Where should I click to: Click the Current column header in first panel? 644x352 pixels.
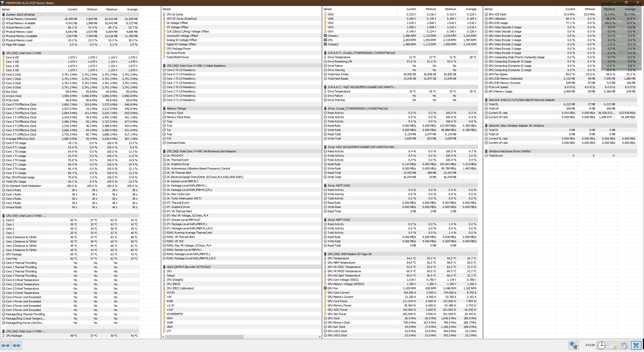coord(72,9)
